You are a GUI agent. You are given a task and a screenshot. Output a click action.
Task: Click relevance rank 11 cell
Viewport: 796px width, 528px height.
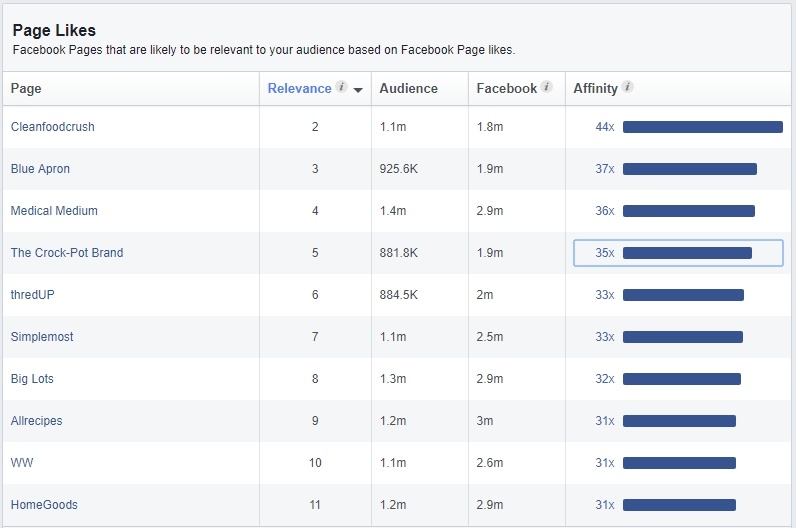315,505
